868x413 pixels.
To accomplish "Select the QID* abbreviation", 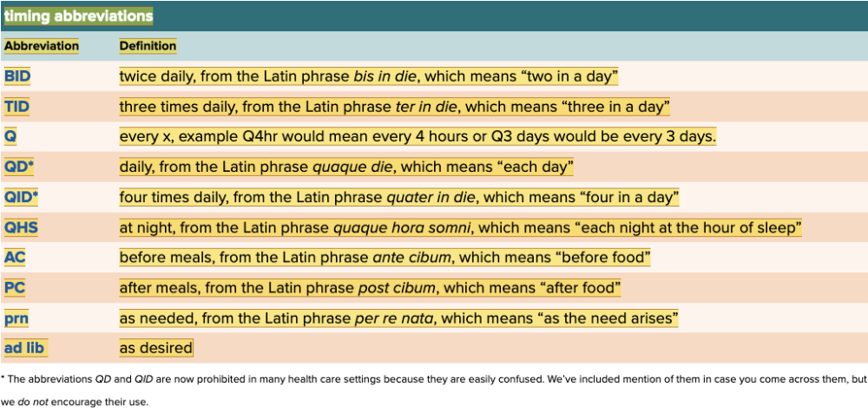I will tap(22, 197).
